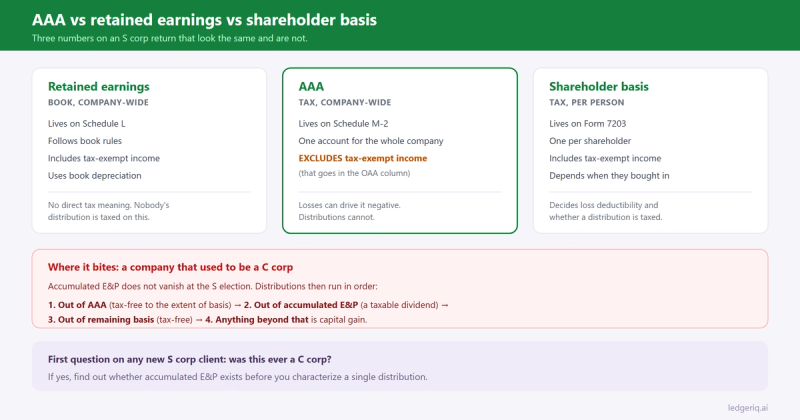The height and width of the screenshot is (420, 800).
Task: Select the 'AAA' card heading
Action: click(311, 86)
